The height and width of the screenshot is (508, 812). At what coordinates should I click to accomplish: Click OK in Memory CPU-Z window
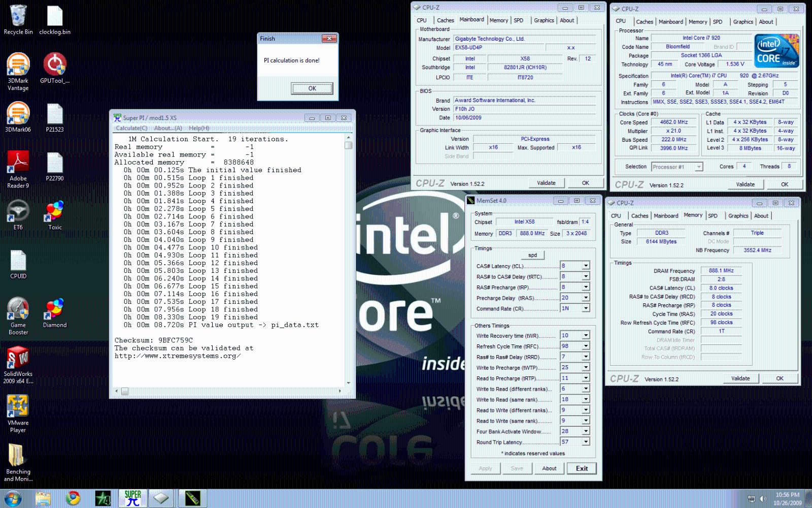point(780,378)
